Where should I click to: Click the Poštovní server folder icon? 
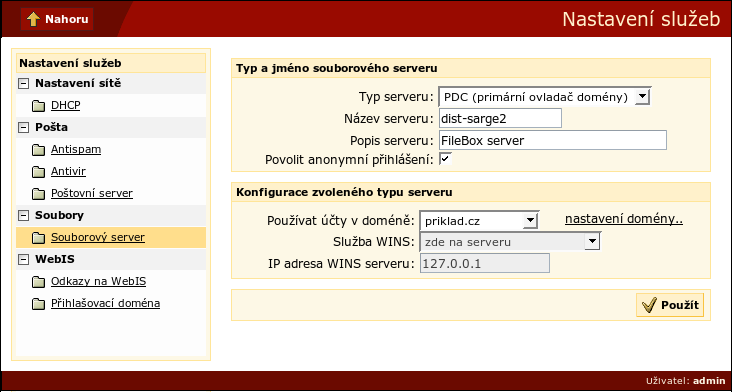38,194
